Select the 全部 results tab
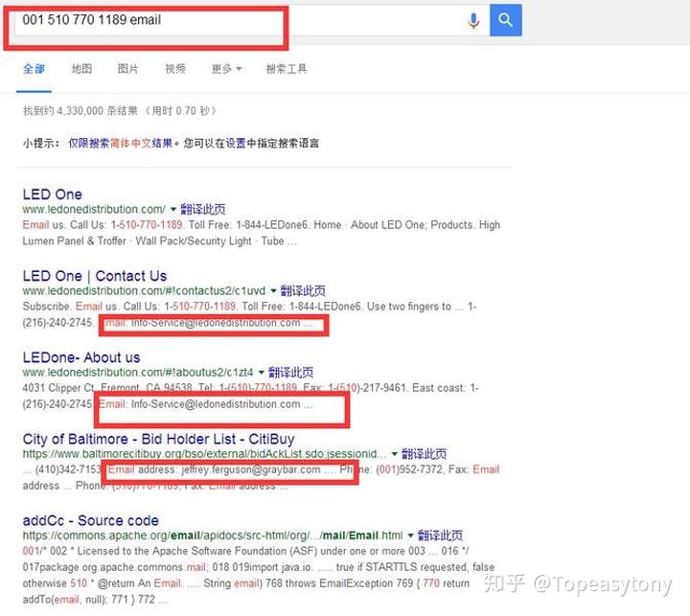This screenshot has height=616, width=690. (34, 69)
